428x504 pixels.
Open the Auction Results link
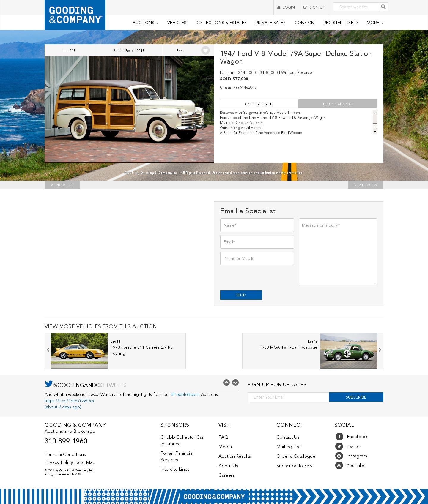click(235, 456)
